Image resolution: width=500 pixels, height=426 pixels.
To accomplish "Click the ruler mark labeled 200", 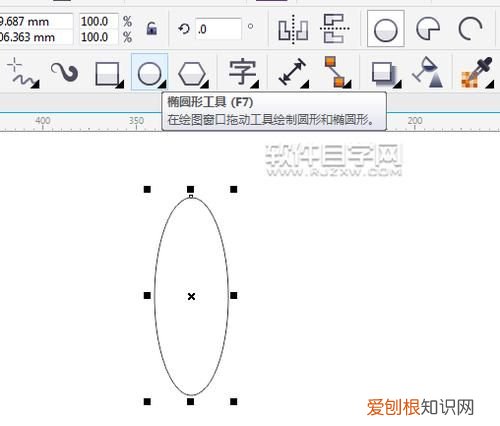I will (x=415, y=120).
